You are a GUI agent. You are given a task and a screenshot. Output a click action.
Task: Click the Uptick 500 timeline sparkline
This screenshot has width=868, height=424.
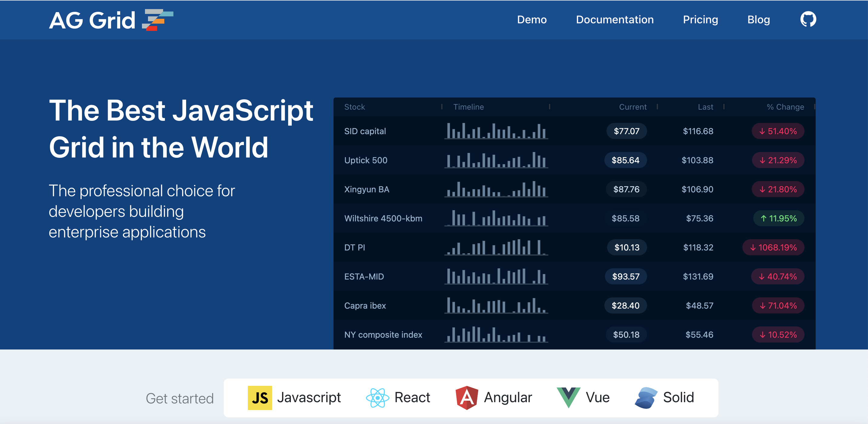coord(496,160)
